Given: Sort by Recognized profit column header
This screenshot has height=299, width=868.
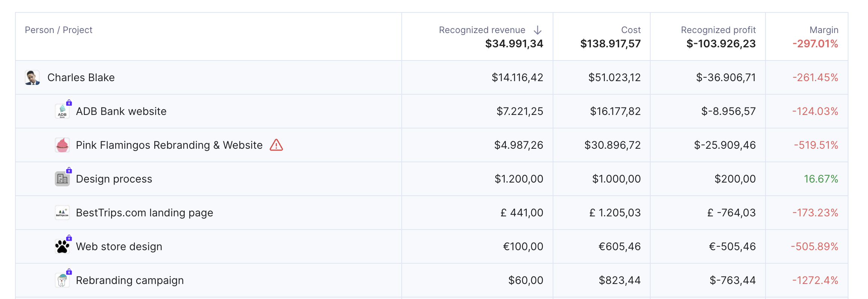Looking at the screenshot, I should pyautogui.click(x=718, y=30).
